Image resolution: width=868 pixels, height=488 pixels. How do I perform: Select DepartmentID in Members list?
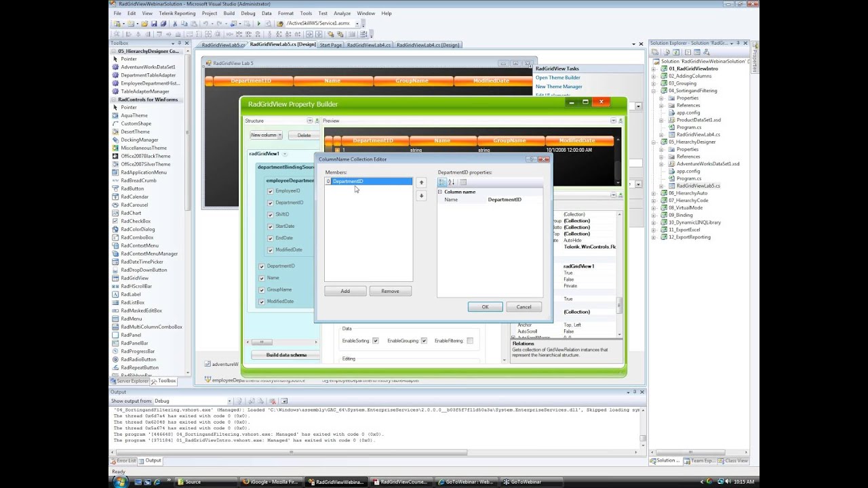tap(368, 182)
